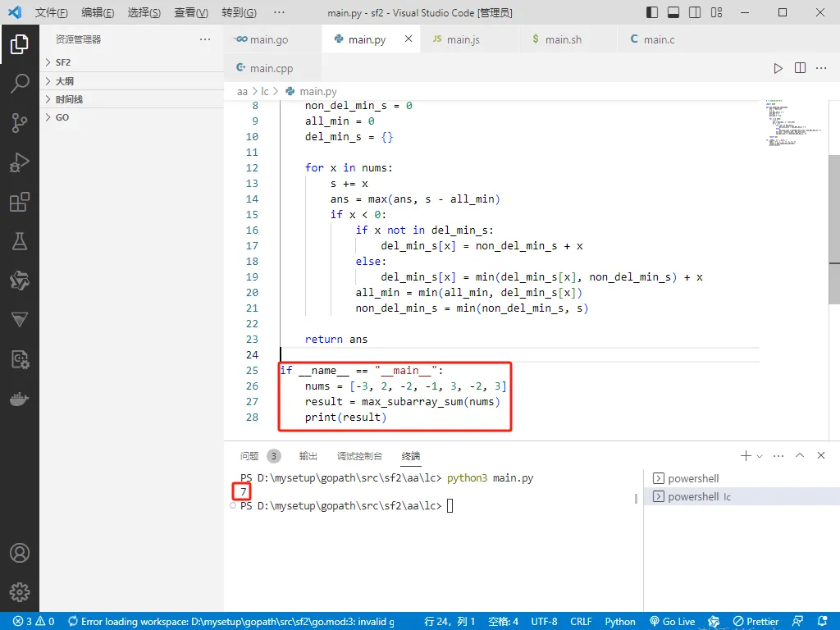Split the editor to the right
840x630 pixels.
800,68
